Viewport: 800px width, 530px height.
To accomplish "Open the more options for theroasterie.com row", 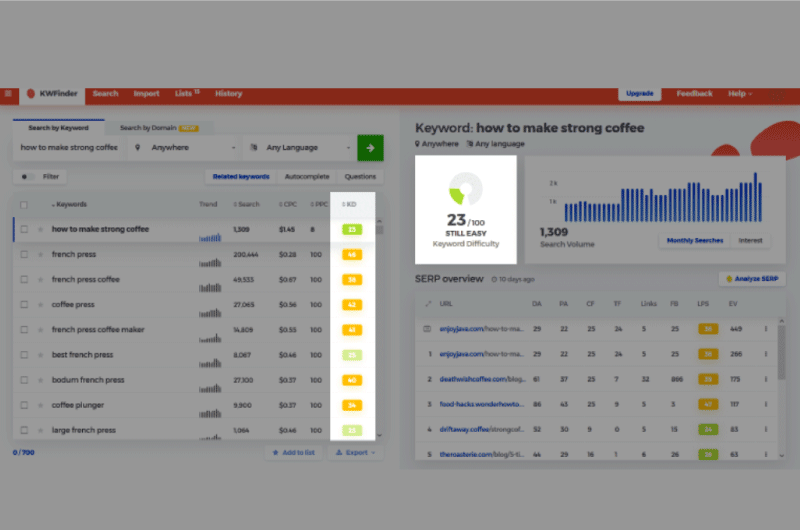I will pos(766,454).
